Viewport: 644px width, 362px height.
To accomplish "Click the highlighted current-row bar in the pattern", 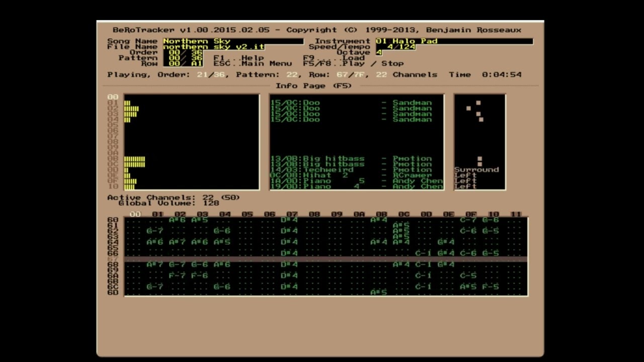I will [x=326, y=259].
